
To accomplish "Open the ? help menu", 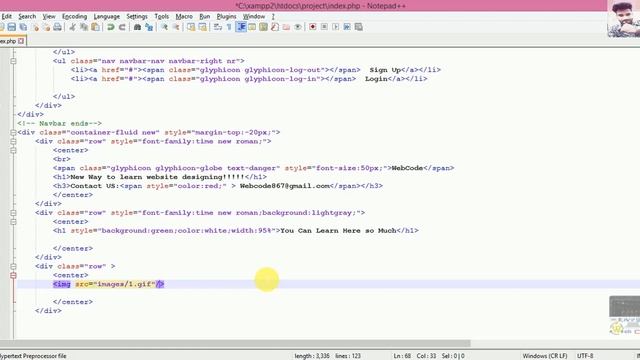I will [273, 16].
